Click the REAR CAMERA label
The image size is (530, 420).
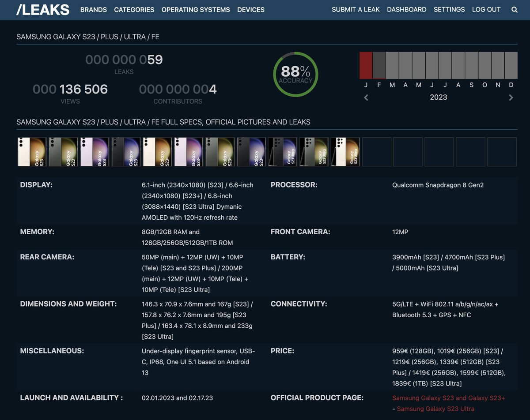47,257
